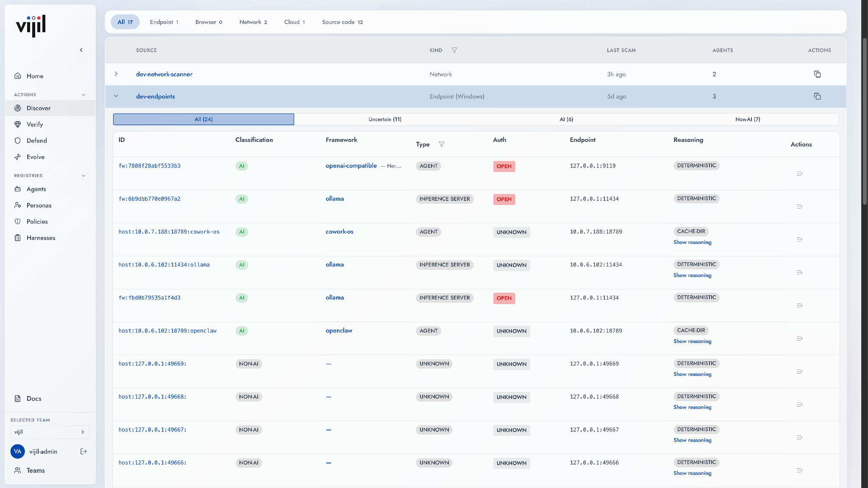Open actions icon for fw:fbd0b79535a1f4d3 row
This screenshot has width=868, height=488.
(800, 305)
